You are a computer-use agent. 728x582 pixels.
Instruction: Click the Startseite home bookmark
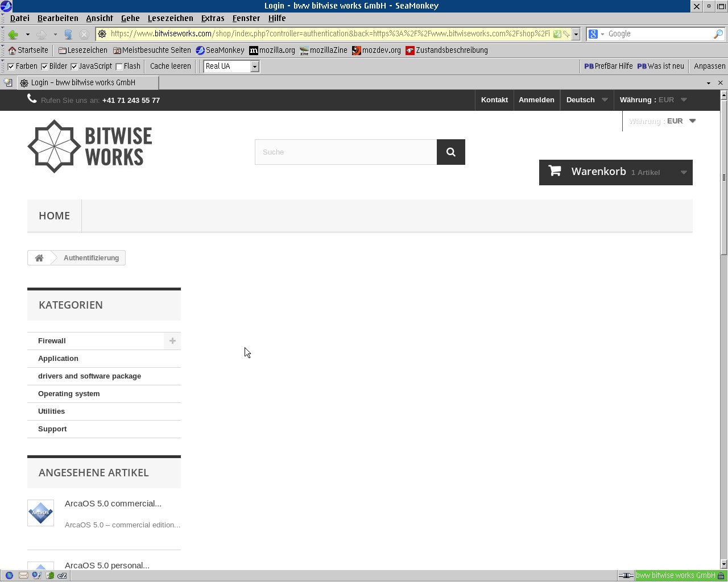(28, 50)
